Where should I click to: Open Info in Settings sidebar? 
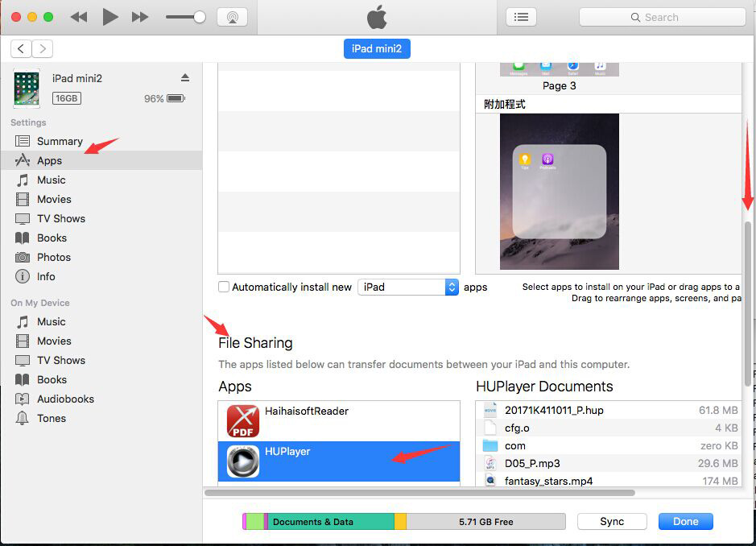101,276
